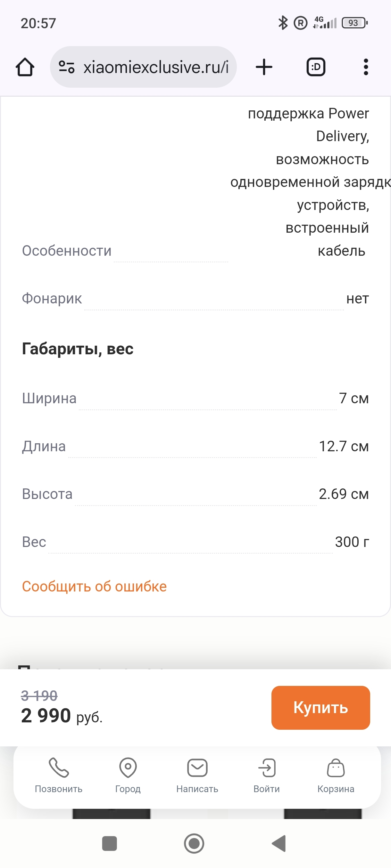Open site settings icon in address bar

point(66,67)
